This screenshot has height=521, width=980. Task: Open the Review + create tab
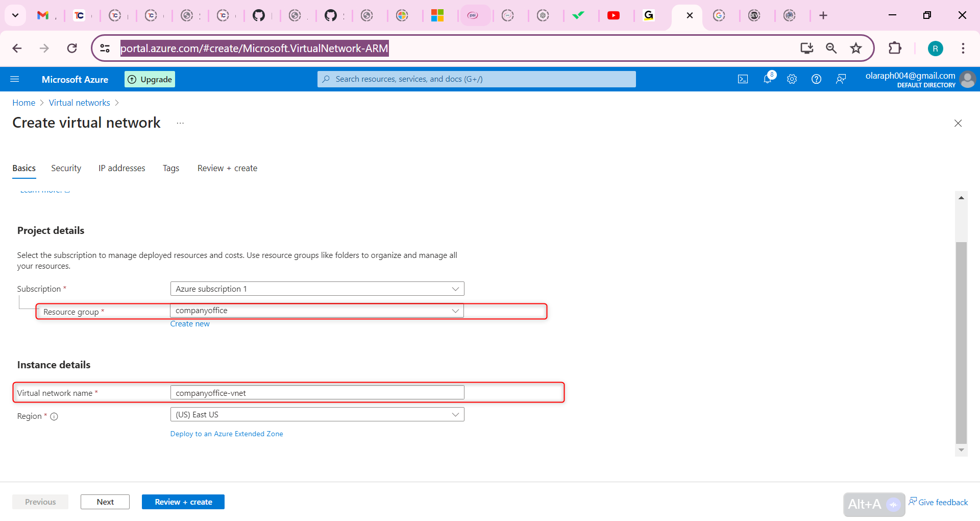pyautogui.click(x=227, y=168)
